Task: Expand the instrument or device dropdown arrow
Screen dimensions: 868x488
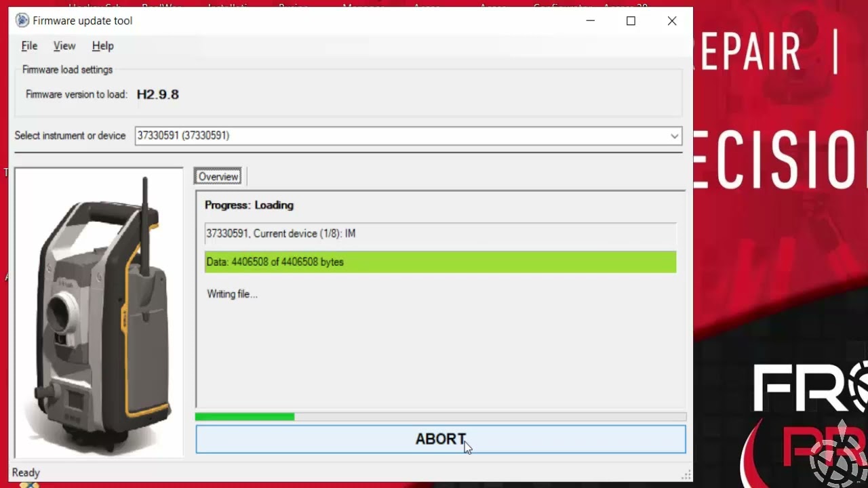Action: 674,136
